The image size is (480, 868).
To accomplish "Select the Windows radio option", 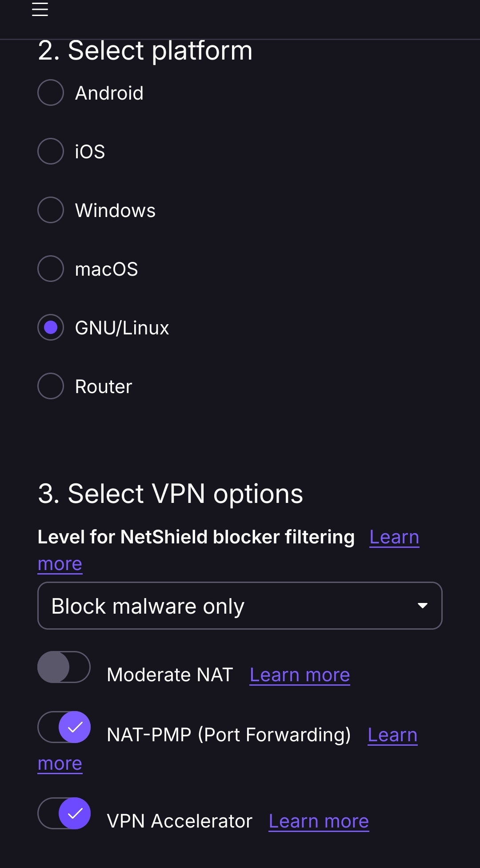I will [51, 210].
